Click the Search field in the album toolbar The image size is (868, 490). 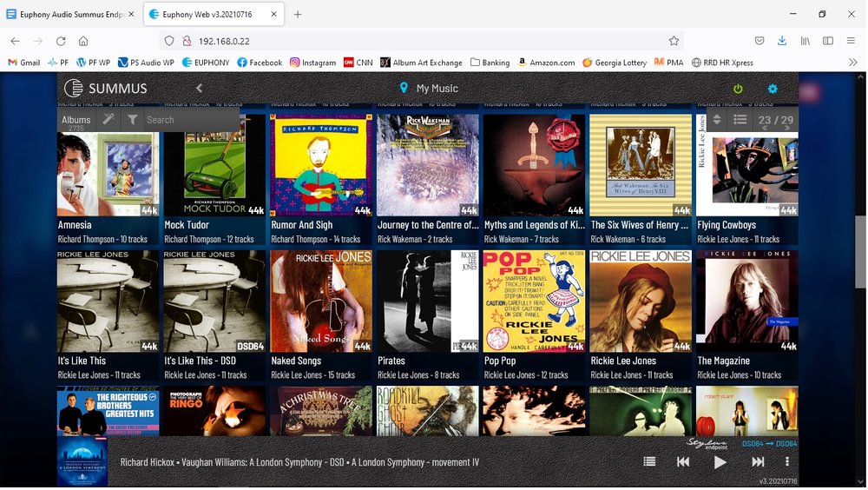[191, 120]
